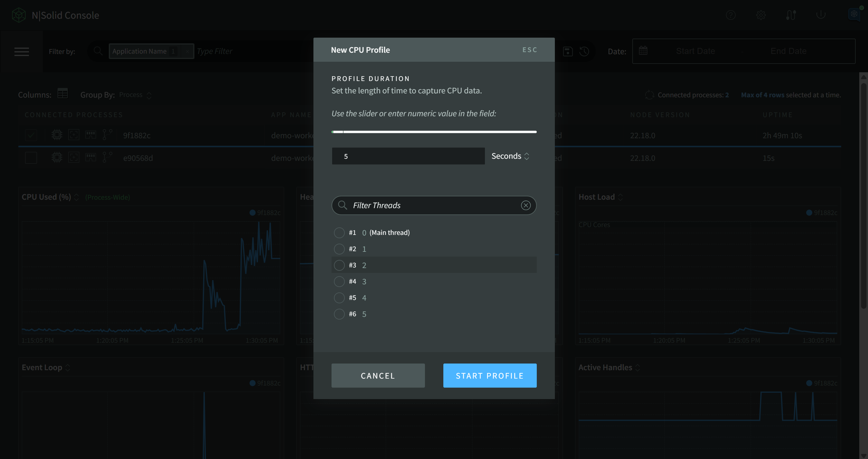Click the profile duration slider track

[x=434, y=132]
